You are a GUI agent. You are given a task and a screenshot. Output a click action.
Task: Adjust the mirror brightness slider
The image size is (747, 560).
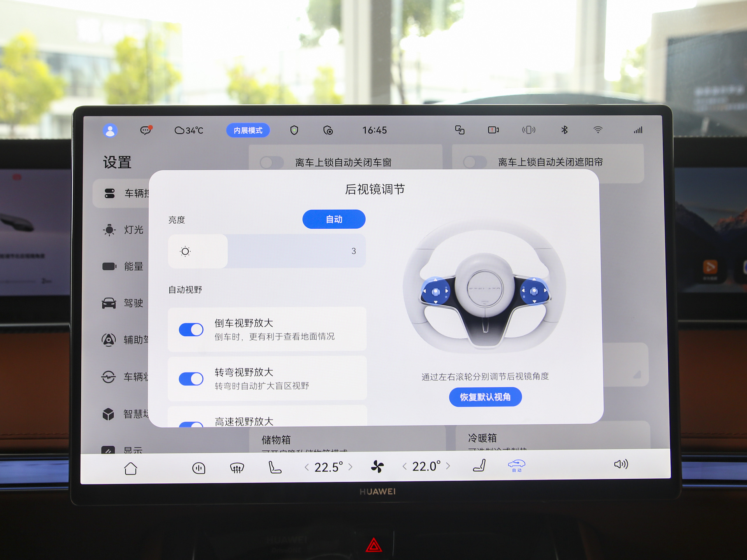click(x=267, y=251)
